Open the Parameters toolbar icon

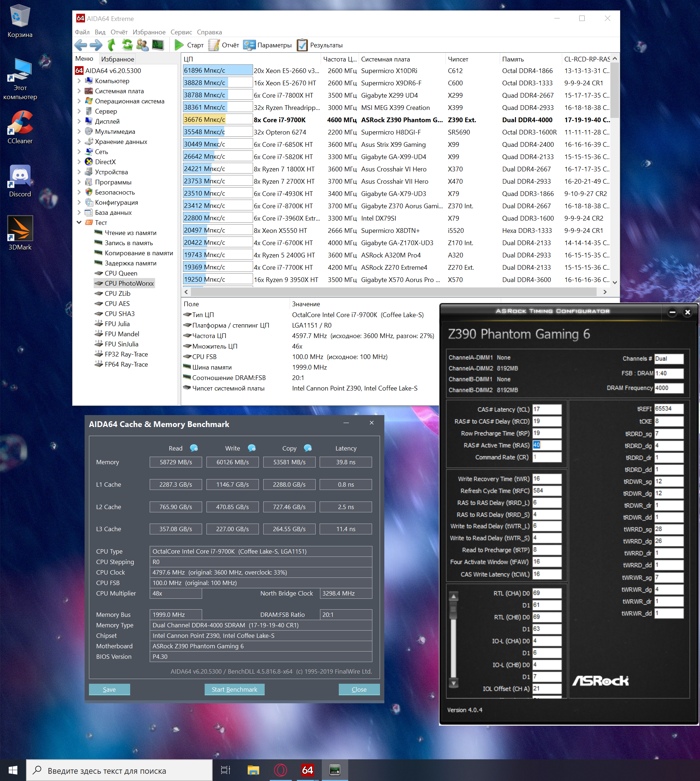pos(249,45)
